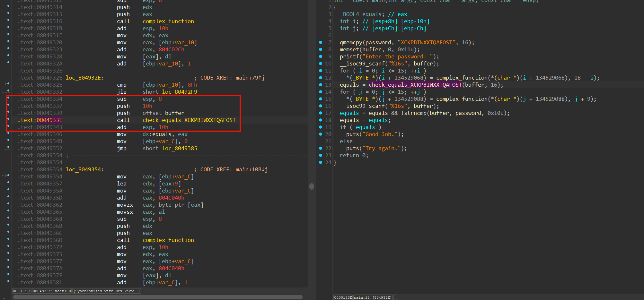Click the loc_8049354 label
The image size is (644, 300).
(85, 169)
